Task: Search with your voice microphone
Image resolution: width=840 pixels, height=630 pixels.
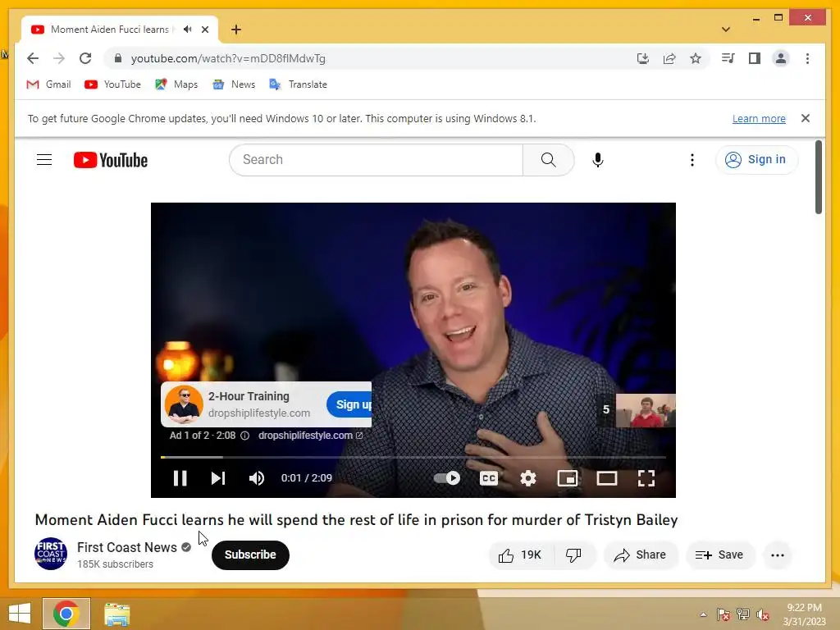Action: pos(598,160)
